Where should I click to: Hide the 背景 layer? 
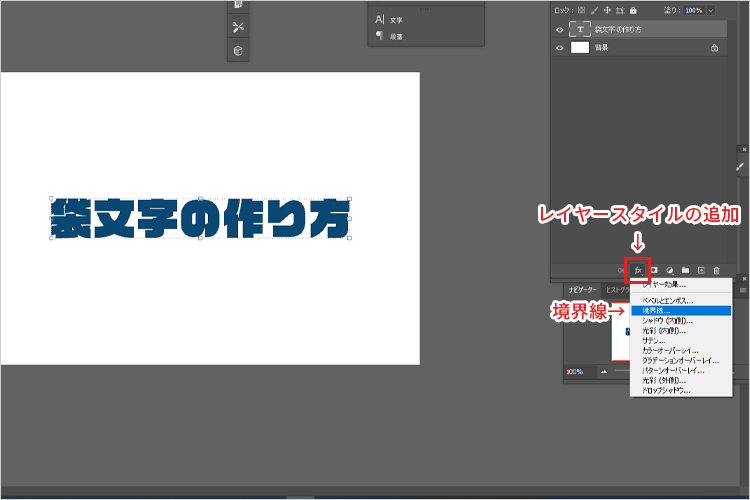click(560, 48)
